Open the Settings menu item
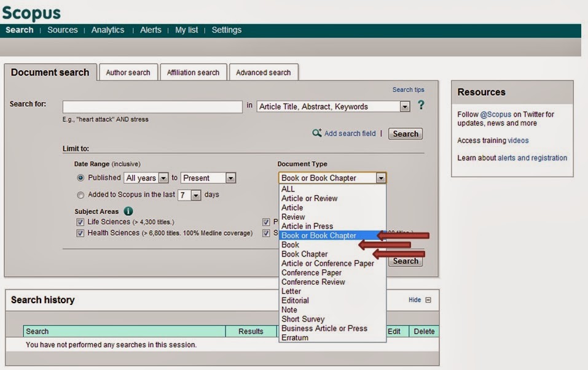This screenshot has height=370, width=588. click(227, 30)
